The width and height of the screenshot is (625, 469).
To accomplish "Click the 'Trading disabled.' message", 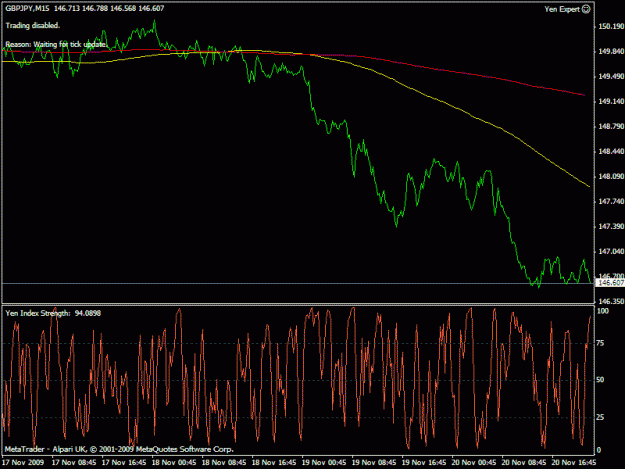I will point(33,26).
